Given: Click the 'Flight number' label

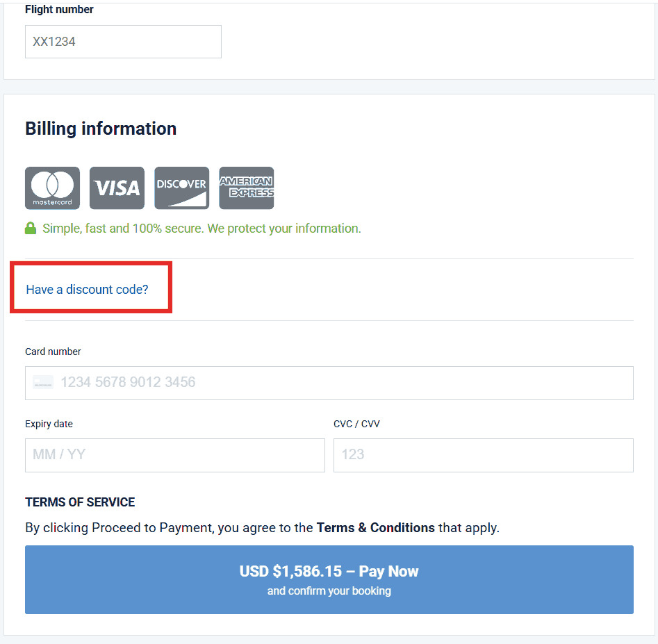Looking at the screenshot, I should point(59,9).
